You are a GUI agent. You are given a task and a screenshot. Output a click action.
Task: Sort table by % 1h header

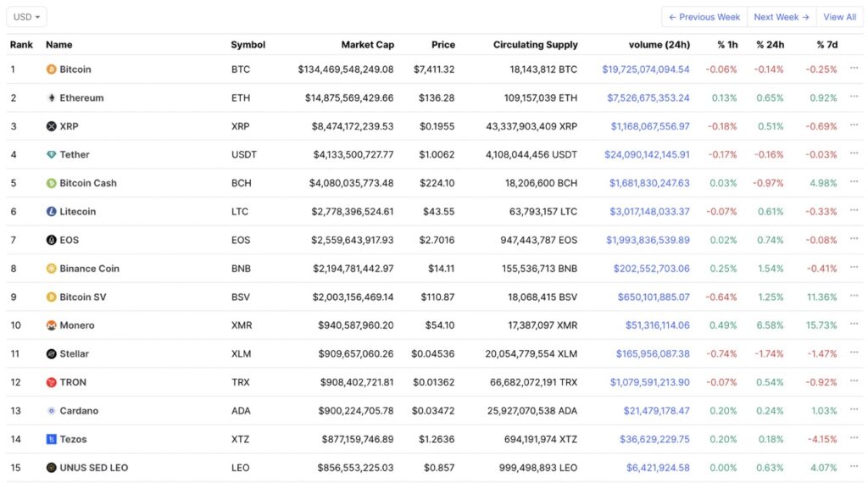[x=727, y=45]
